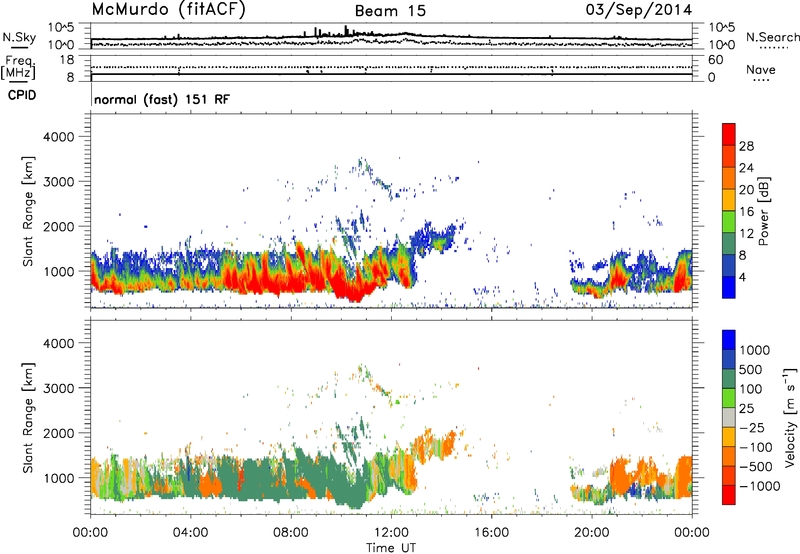
Task: Click the Slant Range label of power panel
Action: pyautogui.click(x=28, y=211)
